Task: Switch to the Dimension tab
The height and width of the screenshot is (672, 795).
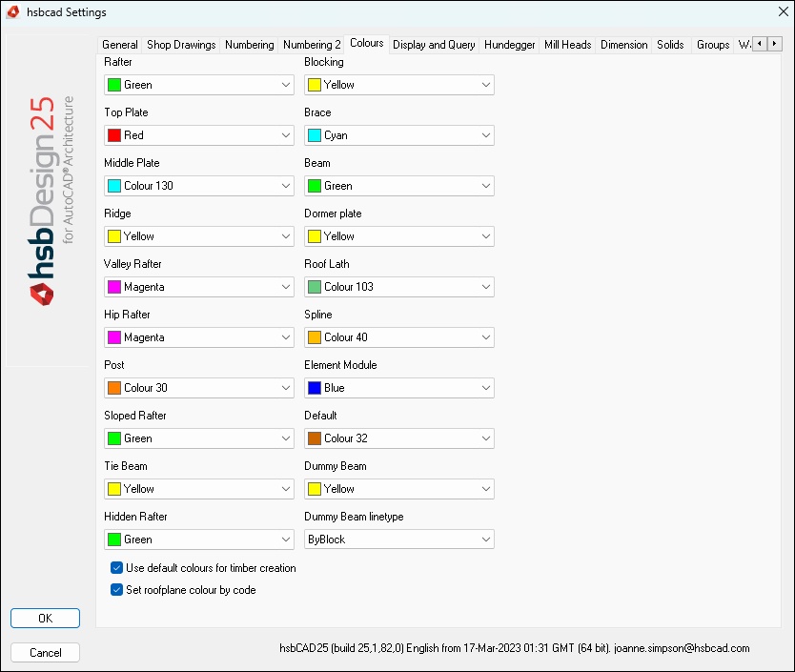Action: coord(624,45)
